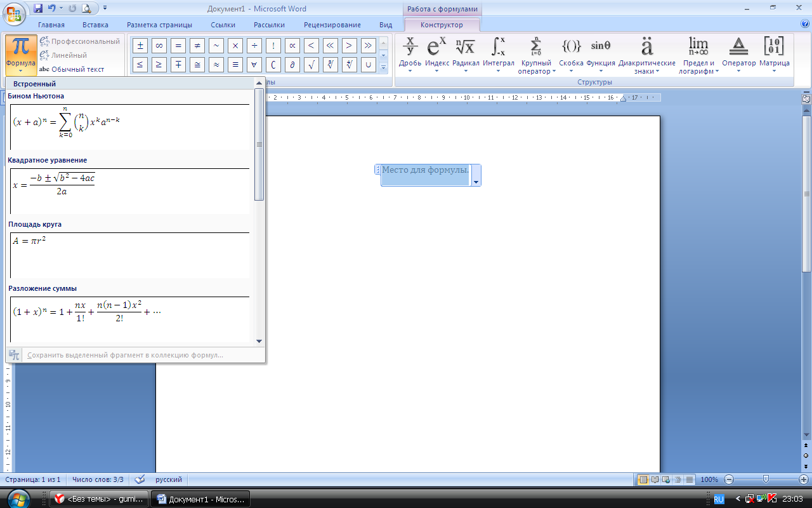Expand the symbols gallery More arrow
The image size is (812, 508).
coord(383,68)
